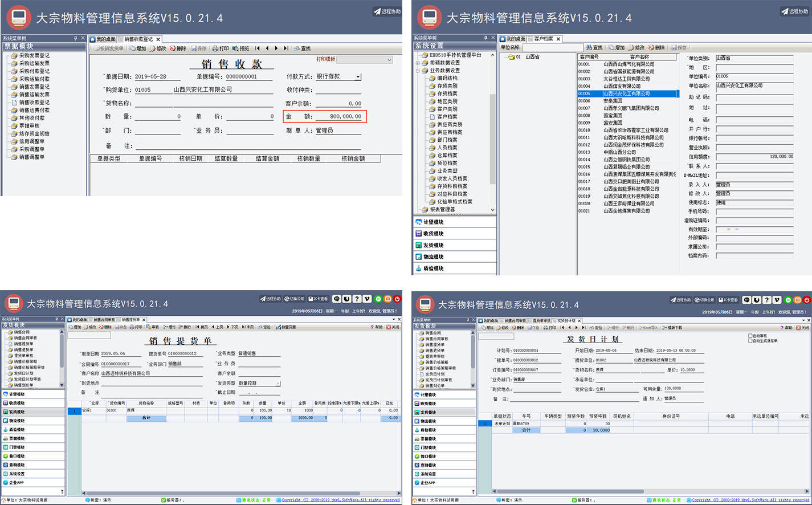Select row 01010 山西省长治市霍家工业有限公司

point(627,130)
